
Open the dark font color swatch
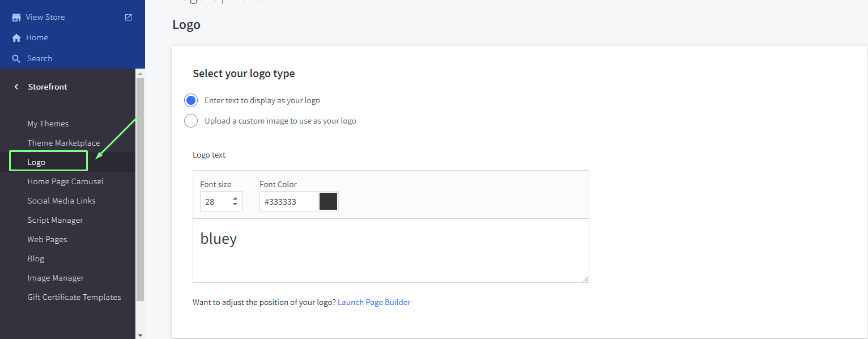pyautogui.click(x=328, y=201)
